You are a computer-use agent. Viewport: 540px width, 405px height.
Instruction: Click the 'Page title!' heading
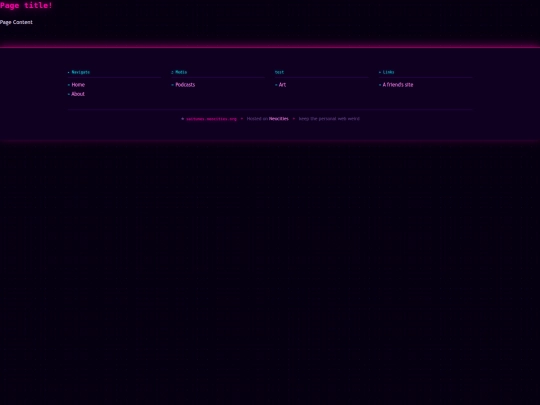[26, 6]
